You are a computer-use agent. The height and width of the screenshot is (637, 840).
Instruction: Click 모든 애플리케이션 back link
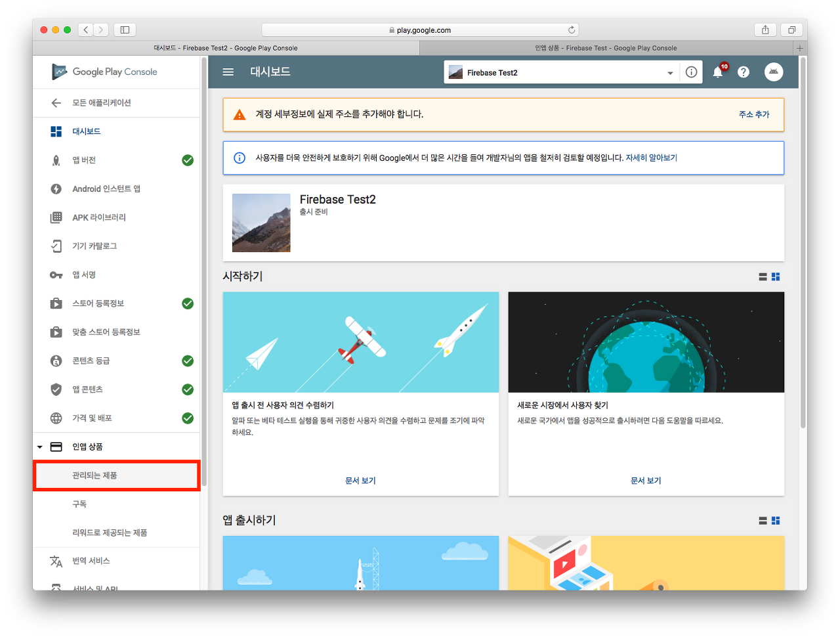(x=102, y=103)
